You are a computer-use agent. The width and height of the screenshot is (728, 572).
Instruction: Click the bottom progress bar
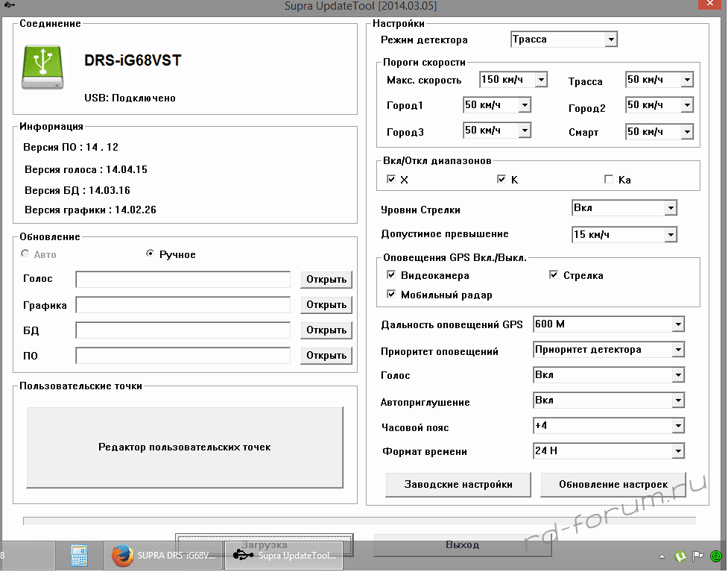(359, 521)
